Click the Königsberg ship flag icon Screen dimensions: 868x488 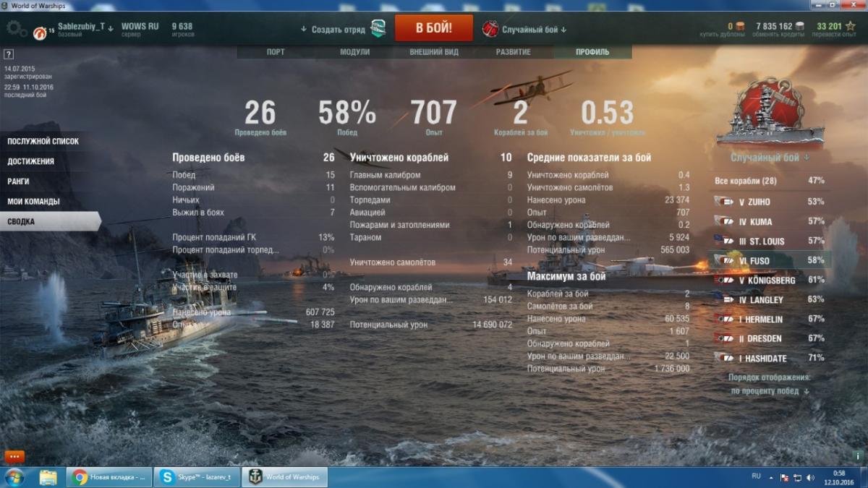(723, 280)
